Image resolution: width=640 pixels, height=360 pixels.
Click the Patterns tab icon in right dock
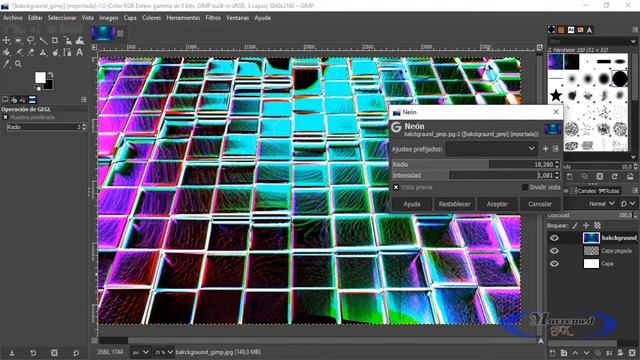(x=561, y=29)
